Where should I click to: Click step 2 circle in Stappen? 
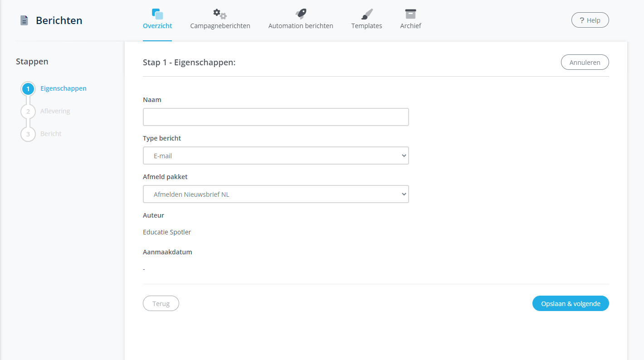(28, 112)
